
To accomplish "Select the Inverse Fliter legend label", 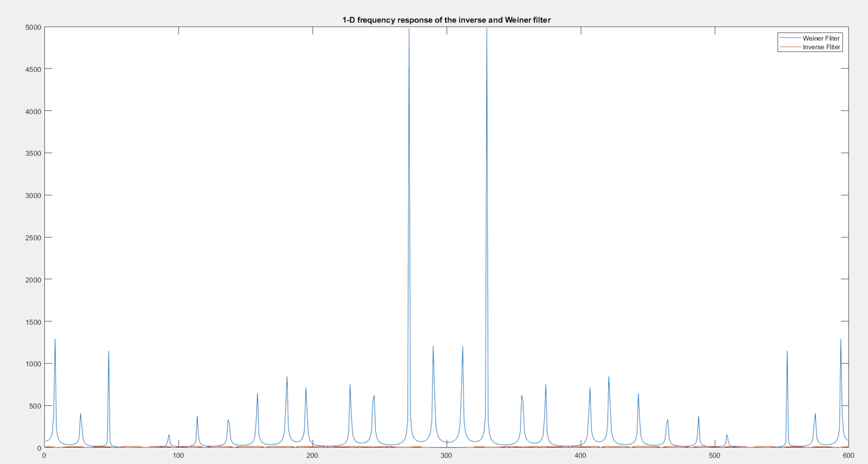I will 821,47.
